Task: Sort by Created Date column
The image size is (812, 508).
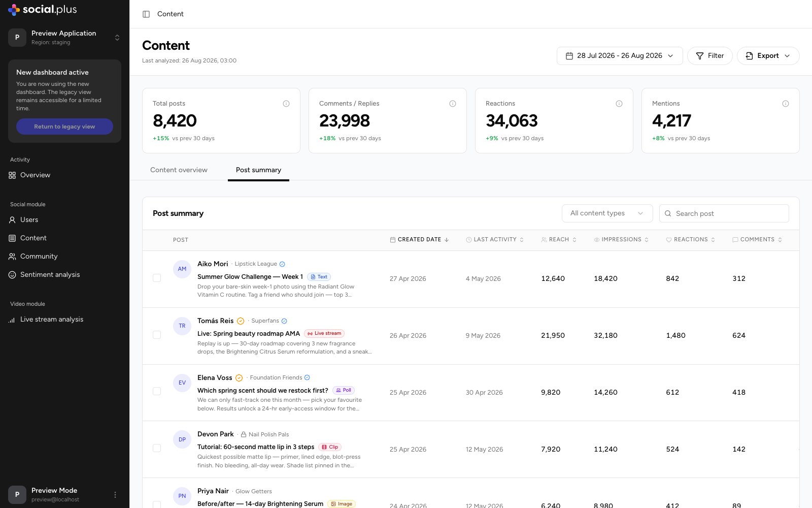Action: [x=419, y=240]
